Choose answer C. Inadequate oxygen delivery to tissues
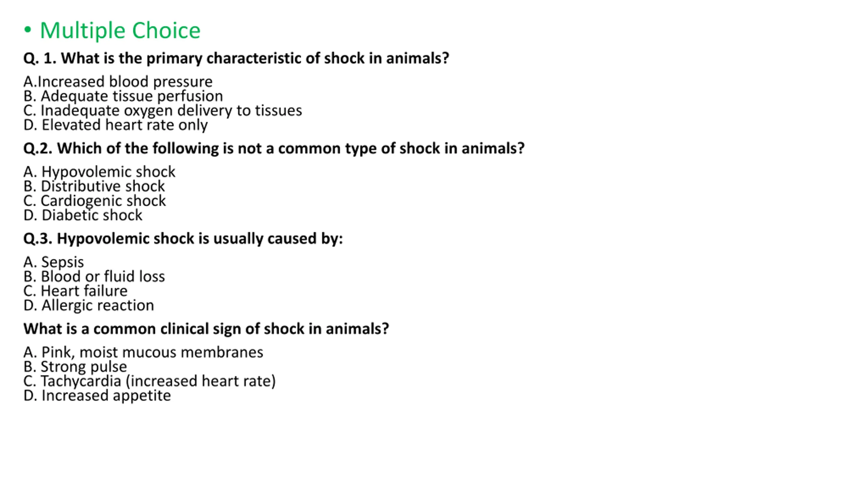Image resolution: width=868 pixels, height=488 pixels. pos(163,111)
